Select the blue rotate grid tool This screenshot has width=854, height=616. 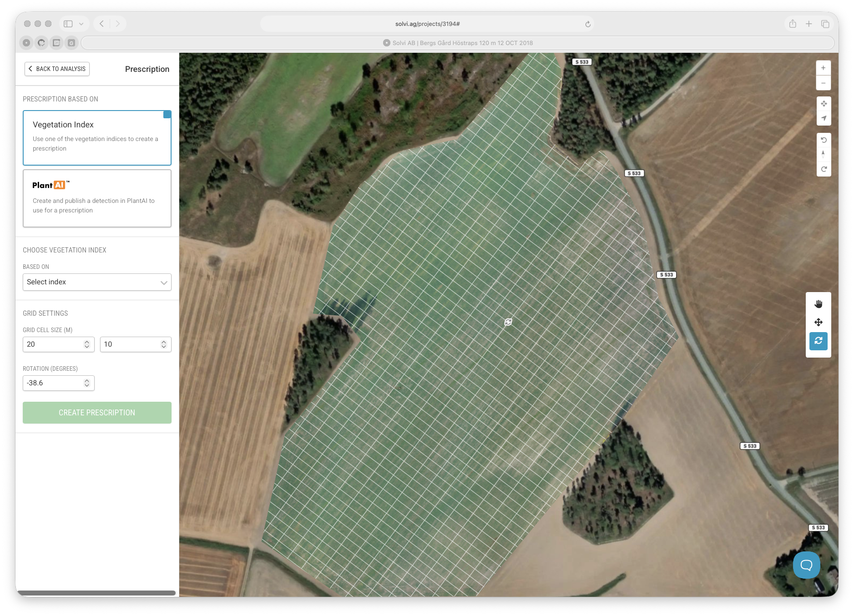point(818,341)
